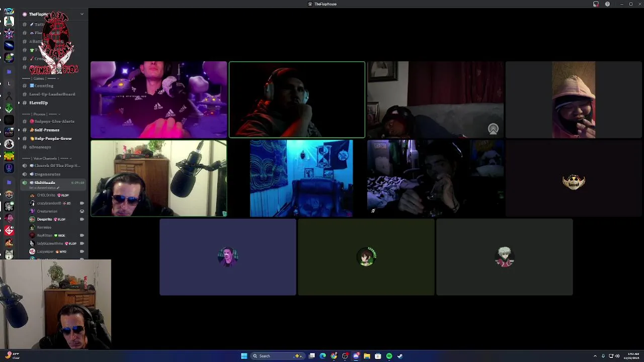This screenshot has height=362, width=644.
Task: Switch to Discord in the taskbar
Action: coord(356,356)
